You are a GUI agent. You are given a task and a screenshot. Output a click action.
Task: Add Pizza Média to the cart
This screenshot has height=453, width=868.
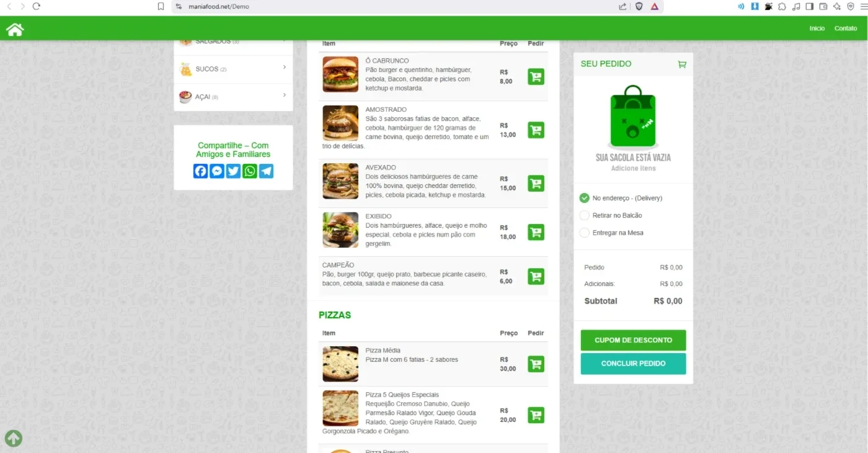click(x=536, y=364)
